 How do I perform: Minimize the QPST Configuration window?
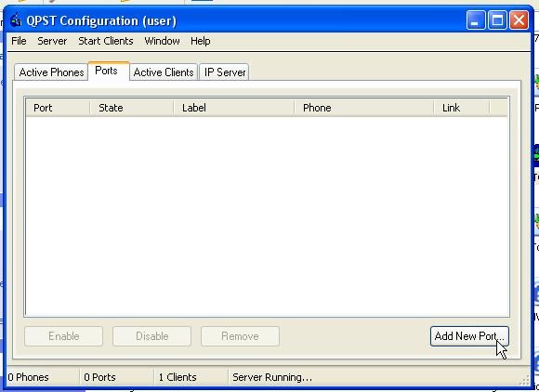(x=476, y=20)
